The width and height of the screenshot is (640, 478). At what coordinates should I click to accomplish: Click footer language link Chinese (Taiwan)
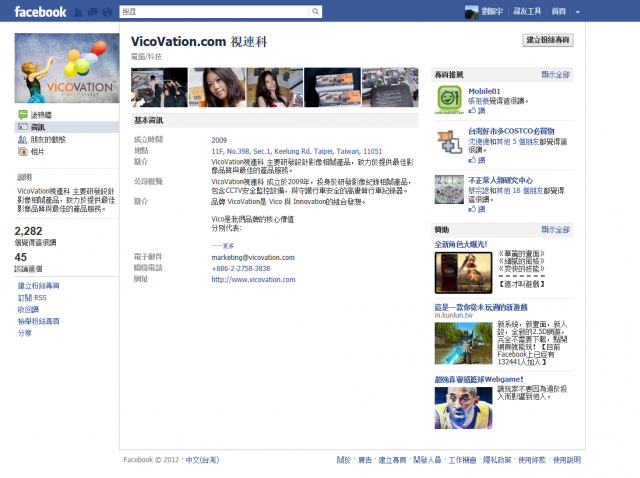click(x=202, y=460)
